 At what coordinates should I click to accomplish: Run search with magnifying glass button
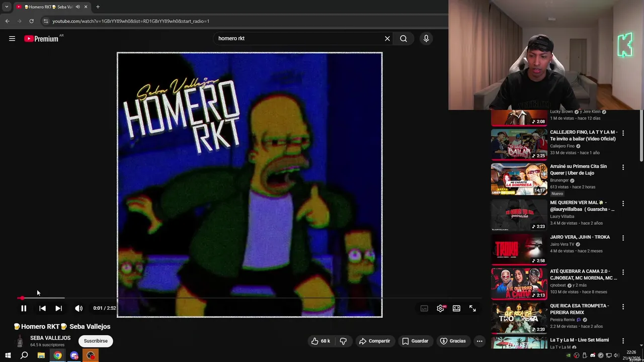pos(404,38)
